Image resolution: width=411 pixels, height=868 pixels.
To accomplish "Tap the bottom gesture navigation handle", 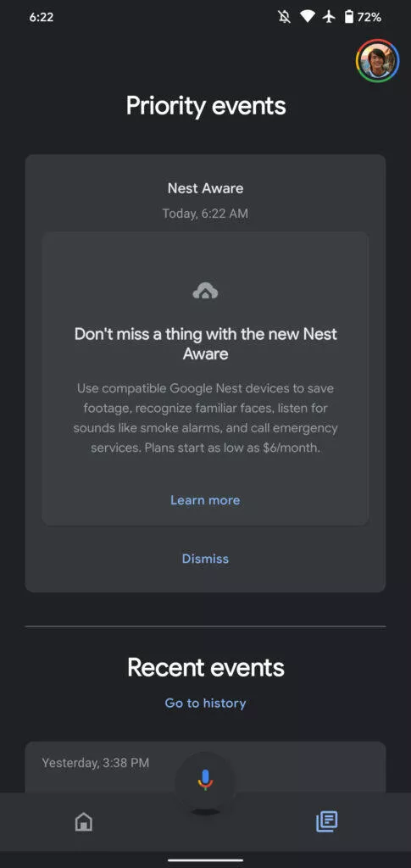I will click(205, 860).
